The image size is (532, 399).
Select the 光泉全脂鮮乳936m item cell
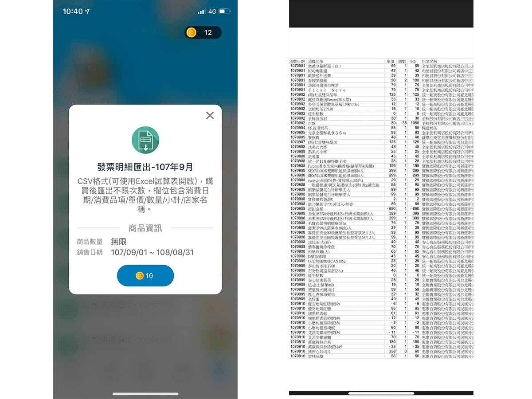(x=327, y=133)
